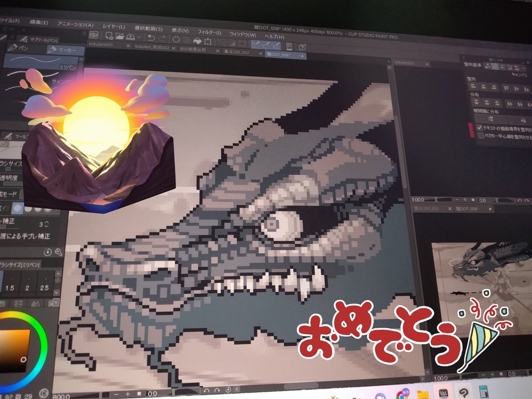Click the reset-to-initial clock icon beside wrench
Viewport: 532px width, 399px height.
pos(47,252)
